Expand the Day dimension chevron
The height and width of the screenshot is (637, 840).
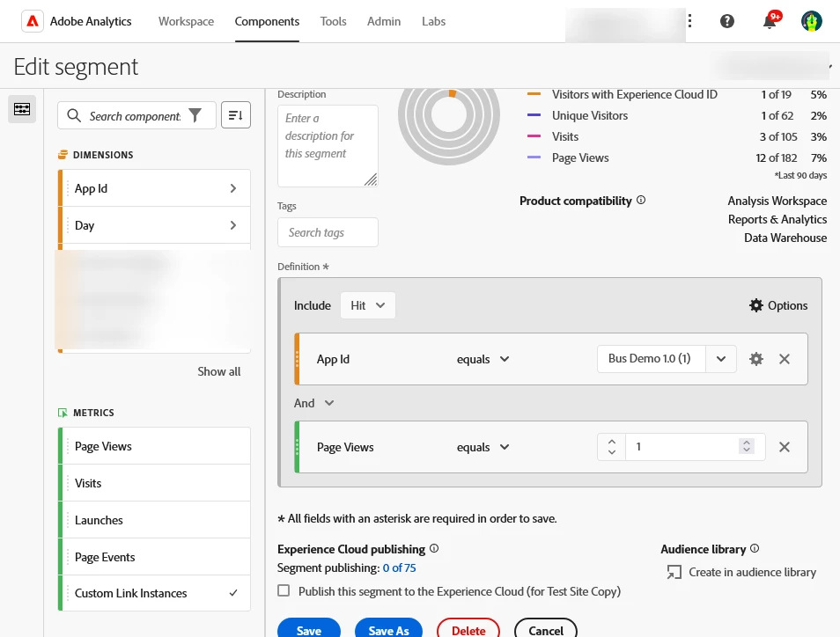tap(233, 225)
